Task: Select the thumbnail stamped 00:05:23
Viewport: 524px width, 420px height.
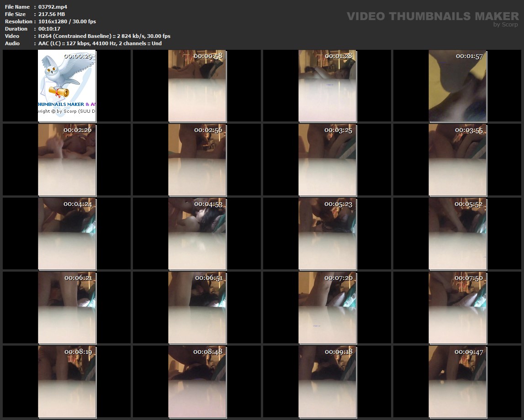Action: [328, 234]
